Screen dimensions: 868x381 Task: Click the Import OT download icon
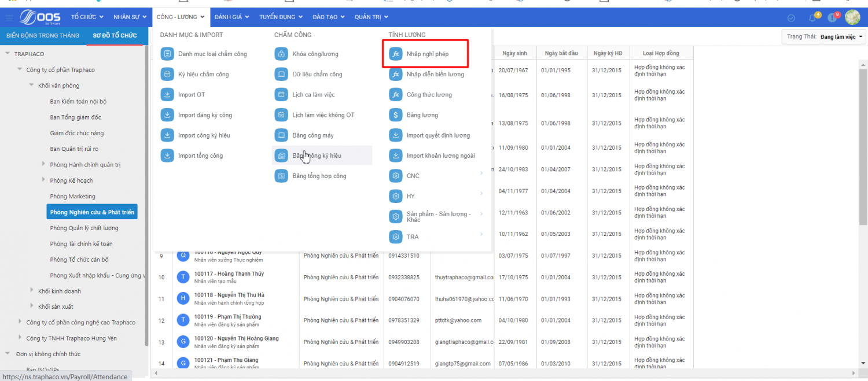pos(167,94)
